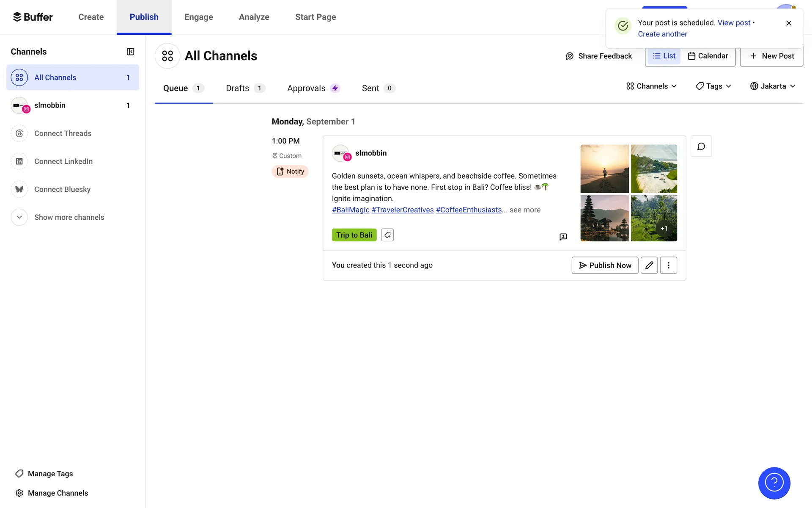
Task: Open the Jakarta timezone dropdown
Action: [x=773, y=86]
